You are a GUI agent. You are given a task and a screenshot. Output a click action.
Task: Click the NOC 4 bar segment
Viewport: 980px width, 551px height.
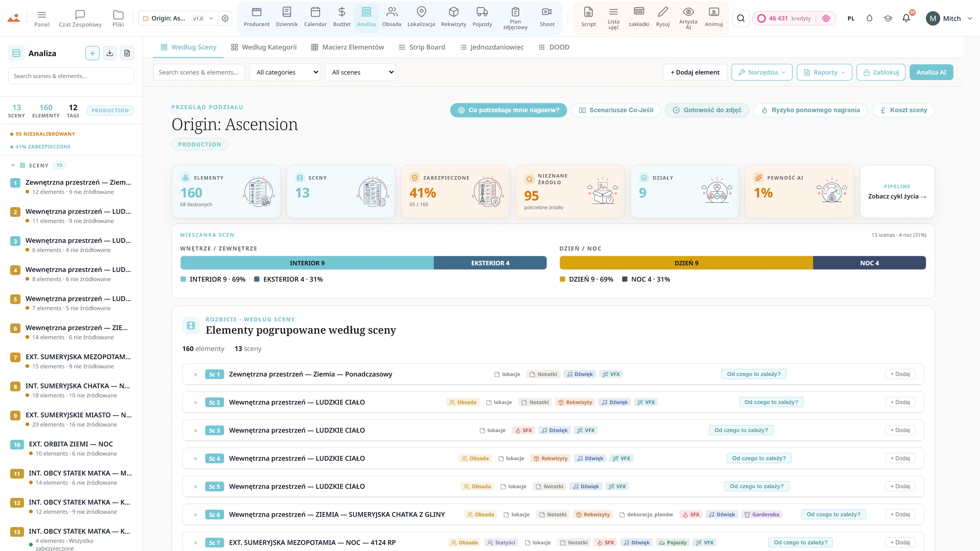click(869, 263)
